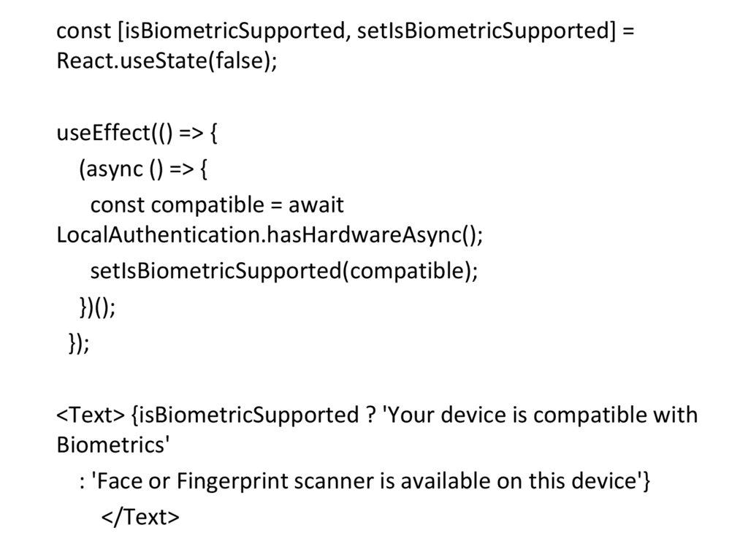Click 'setIsBiometricSupported' in the first line
This screenshot has height=560, width=748.
pos(482,31)
